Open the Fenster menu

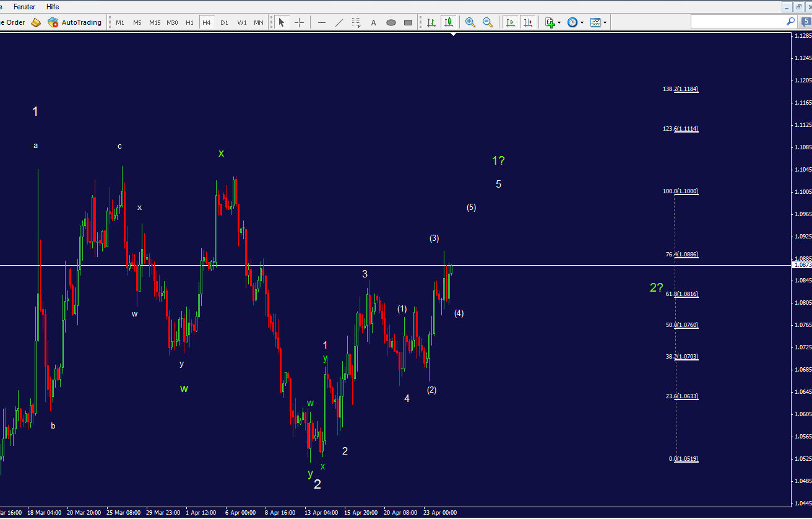[x=24, y=7]
